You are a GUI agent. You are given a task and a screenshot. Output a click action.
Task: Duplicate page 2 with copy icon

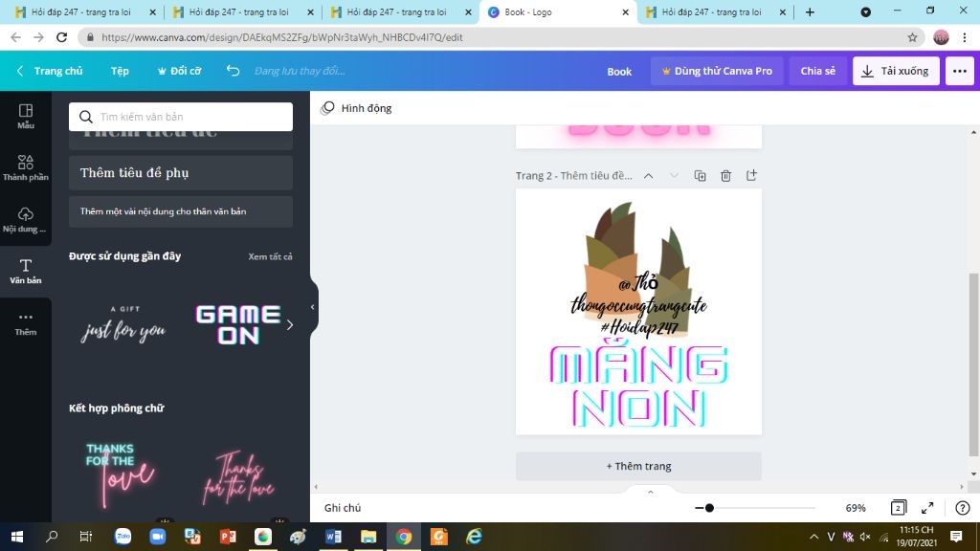700,176
